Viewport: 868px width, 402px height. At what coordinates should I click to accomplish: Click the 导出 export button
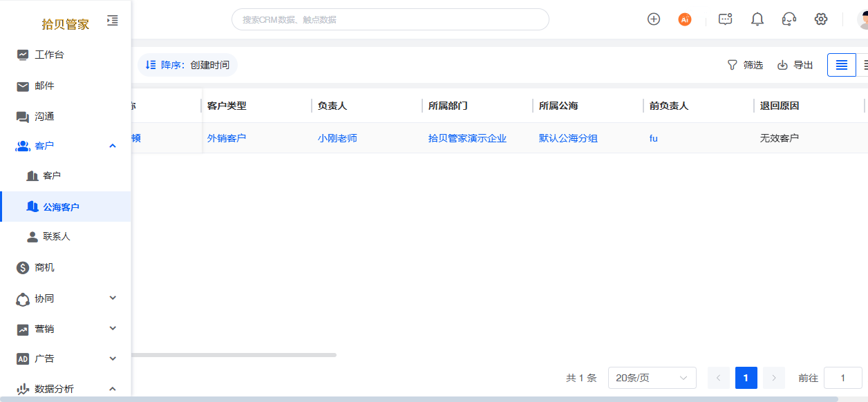point(795,65)
